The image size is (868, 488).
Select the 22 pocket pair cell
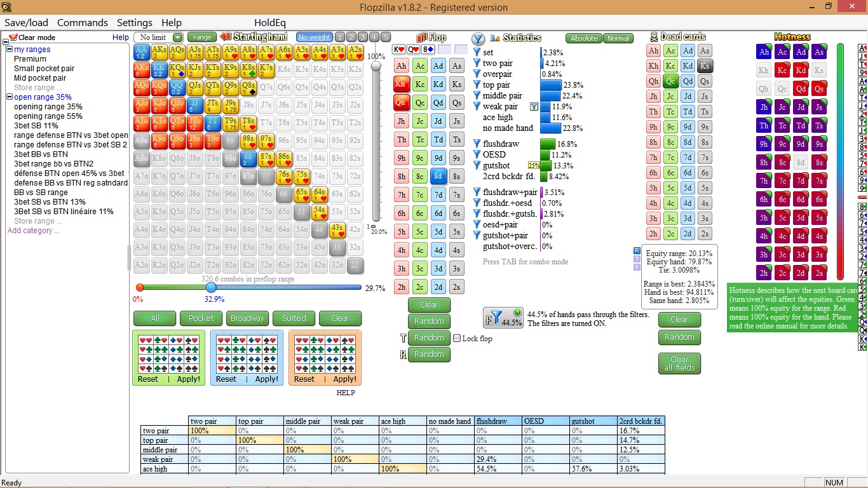(355, 266)
